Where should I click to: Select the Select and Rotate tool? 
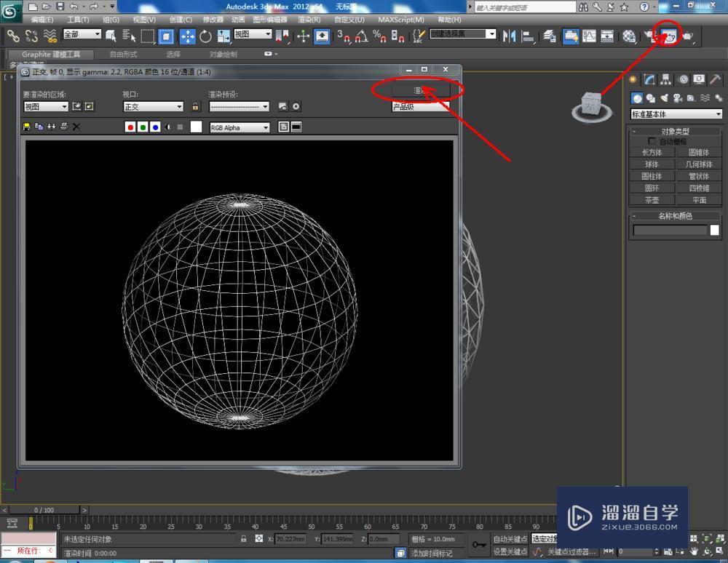click(205, 36)
